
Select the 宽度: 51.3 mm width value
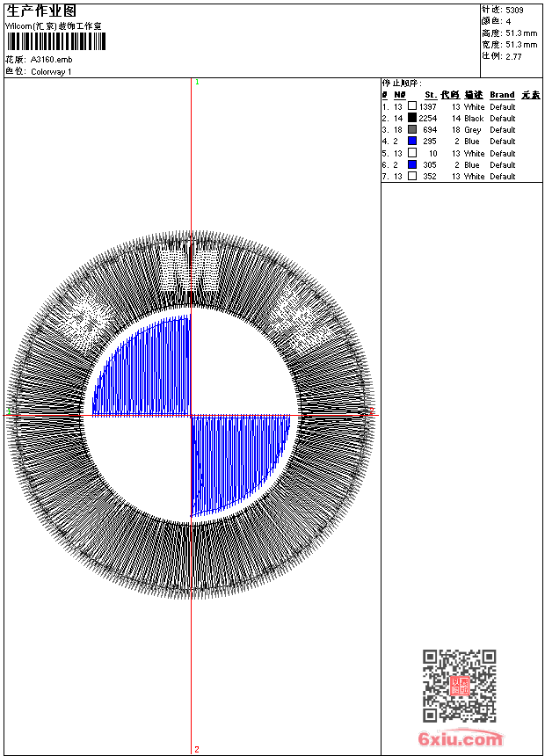pos(509,45)
